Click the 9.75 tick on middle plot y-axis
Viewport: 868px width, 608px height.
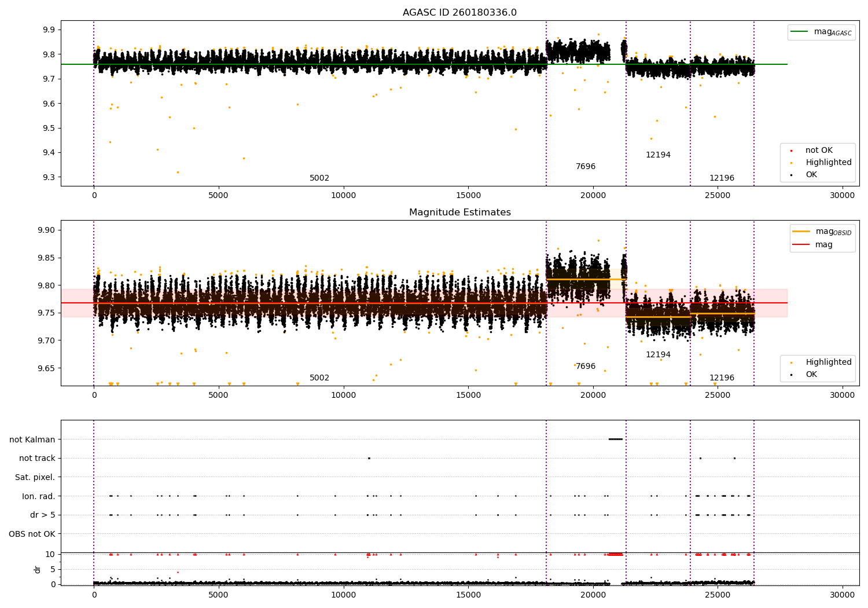point(47,313)
